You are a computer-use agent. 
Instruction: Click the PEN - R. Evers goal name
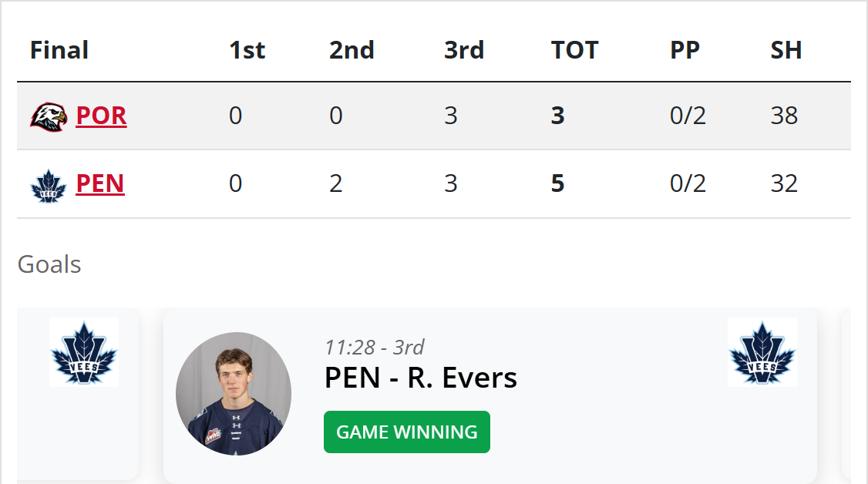(421, 378)
